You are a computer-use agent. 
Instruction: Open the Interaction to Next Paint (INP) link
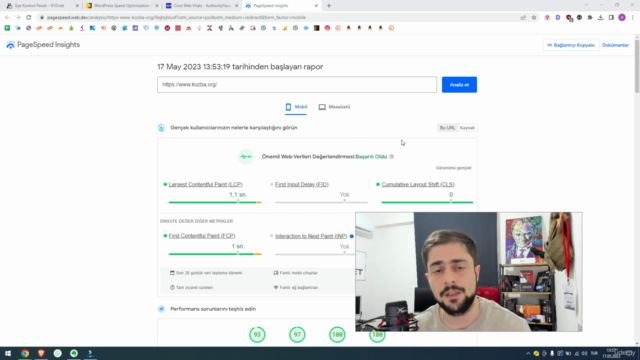[311, 236]
